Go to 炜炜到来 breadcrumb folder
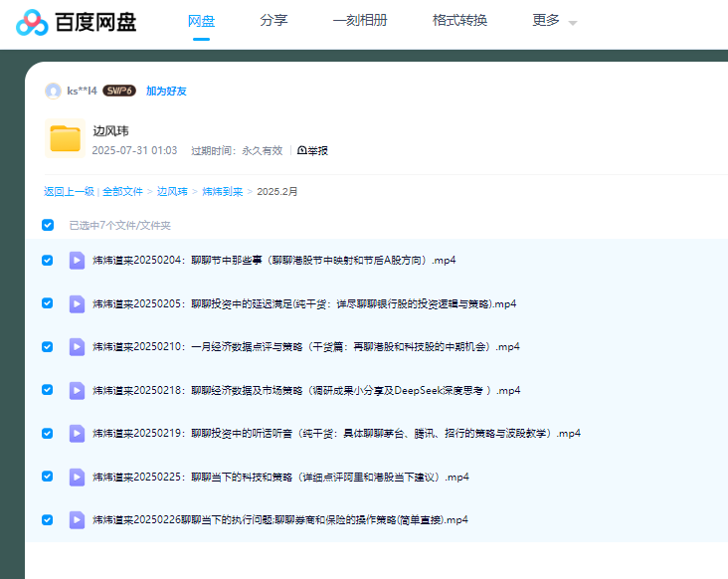728x579 pixels. pyautogui.click(x=223, y=191)
